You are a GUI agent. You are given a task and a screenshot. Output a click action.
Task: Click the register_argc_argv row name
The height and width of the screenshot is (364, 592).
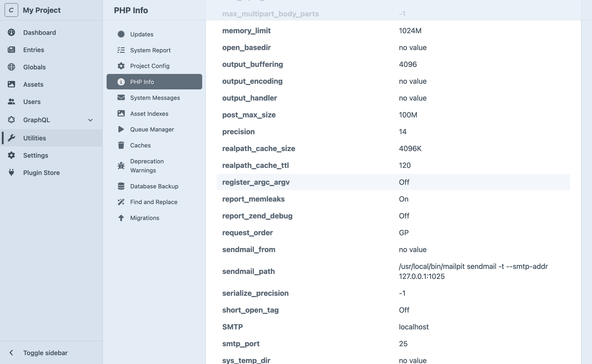[256, 182]
